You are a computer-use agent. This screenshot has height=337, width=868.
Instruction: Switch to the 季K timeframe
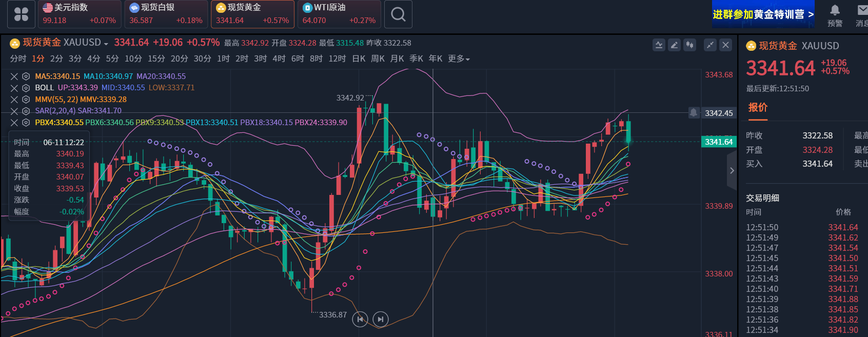point(416,59)
